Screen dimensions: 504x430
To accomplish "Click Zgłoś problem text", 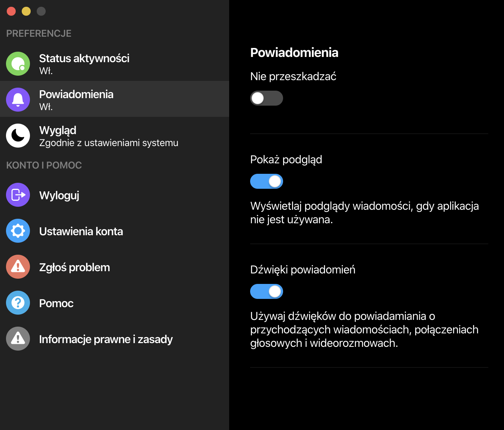I will click(75, 267).
